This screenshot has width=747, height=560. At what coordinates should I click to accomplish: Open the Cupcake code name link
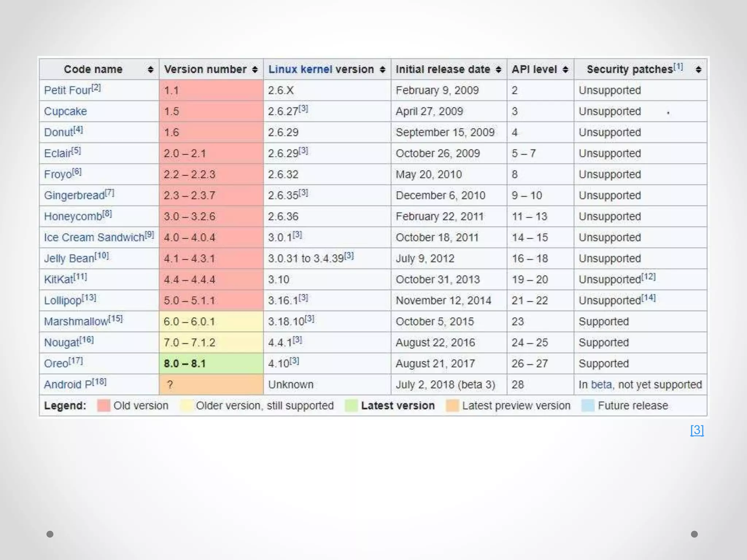click(65, 111)
